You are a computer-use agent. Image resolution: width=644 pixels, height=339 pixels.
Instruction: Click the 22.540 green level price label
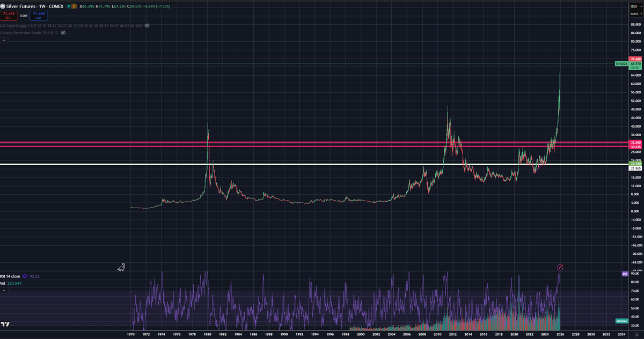635,164
